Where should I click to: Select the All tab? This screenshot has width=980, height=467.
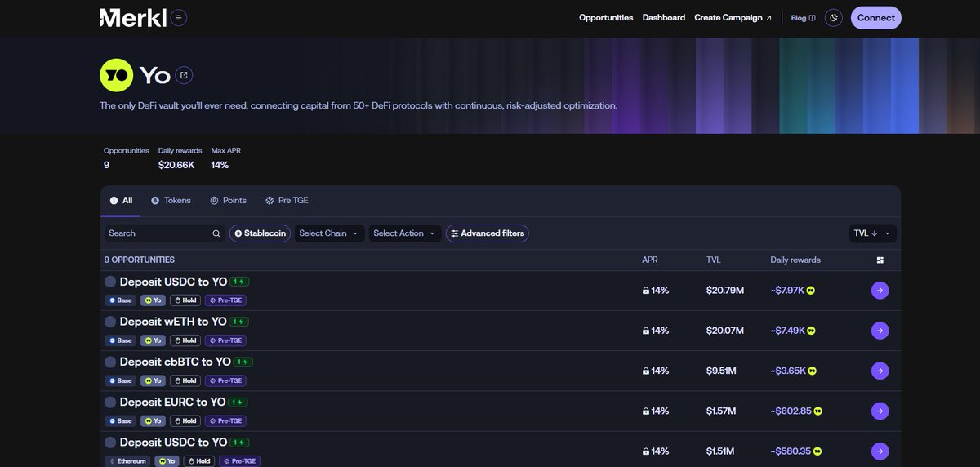pos(121,201)
